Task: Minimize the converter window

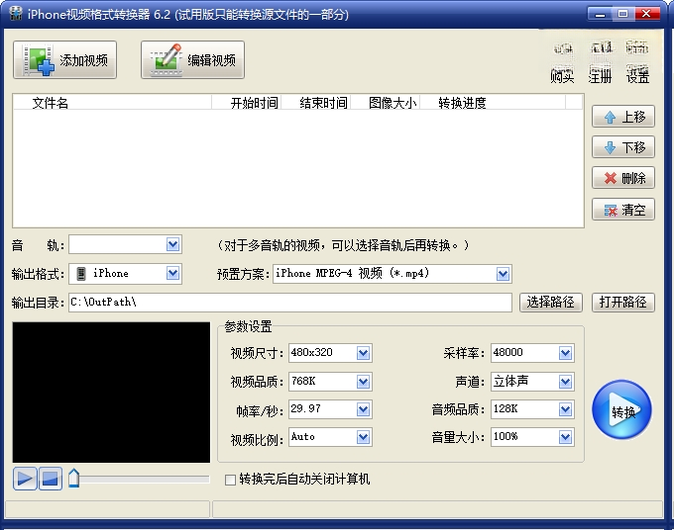Action: [x=600, y=14]
